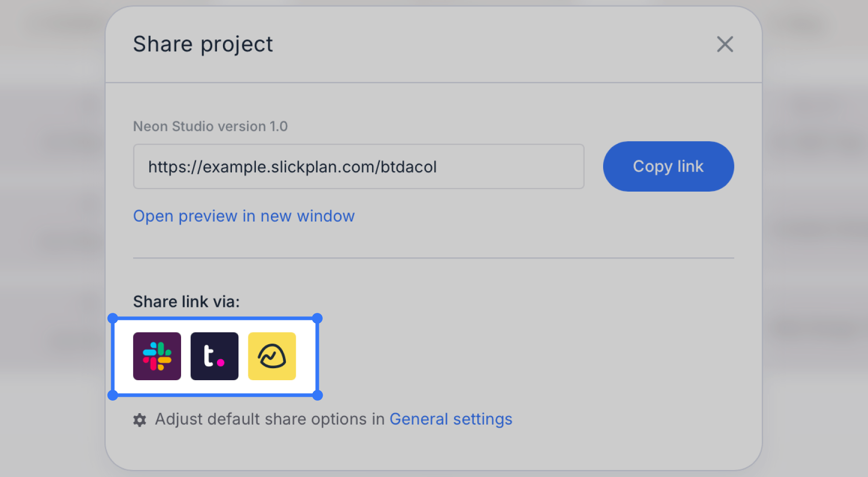868x477 pixels.
Task: Click the field containing the slickplan URL
Action: (358, 167)
